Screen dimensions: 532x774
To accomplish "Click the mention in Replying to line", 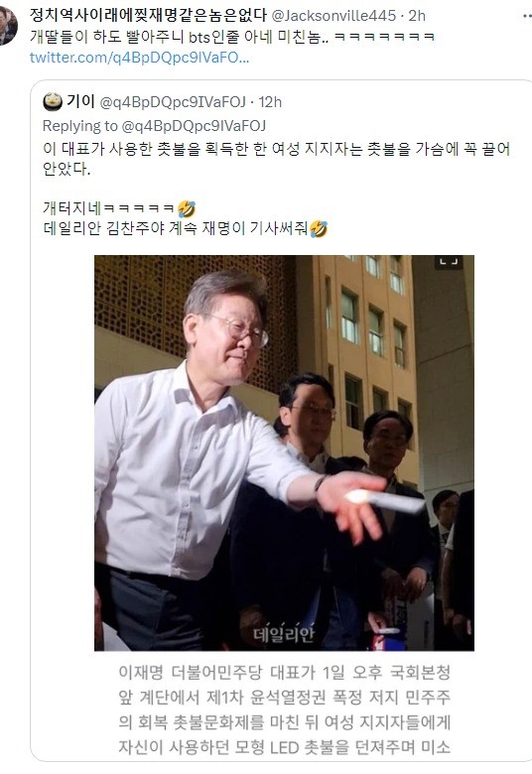I will click(194, 126).
